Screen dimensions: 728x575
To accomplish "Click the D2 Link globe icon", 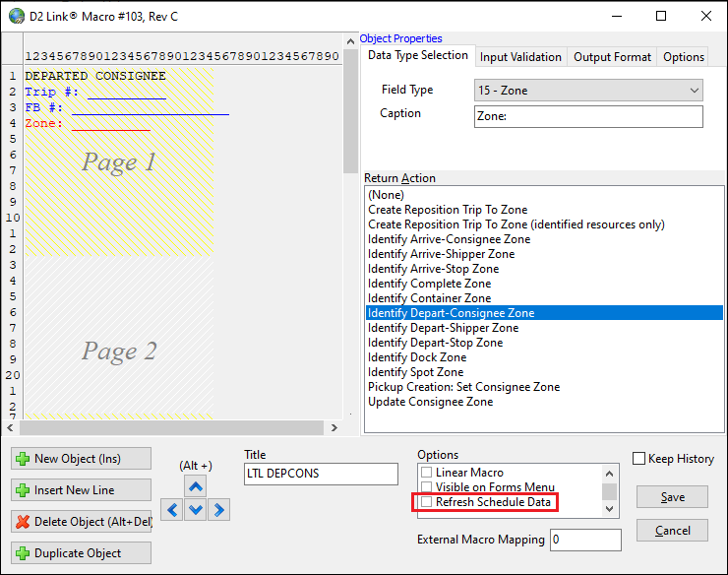I will tap(17, 16).
